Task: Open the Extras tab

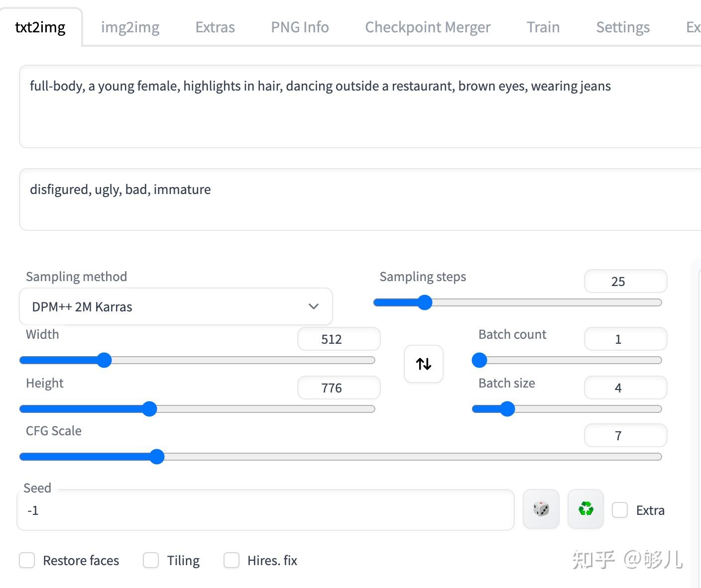Action: (215, 27)
